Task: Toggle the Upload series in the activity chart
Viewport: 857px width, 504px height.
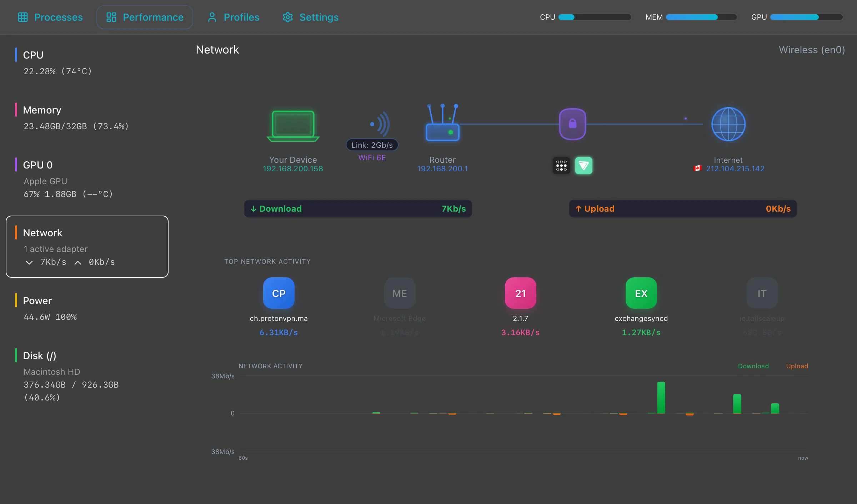Action: 797,366
